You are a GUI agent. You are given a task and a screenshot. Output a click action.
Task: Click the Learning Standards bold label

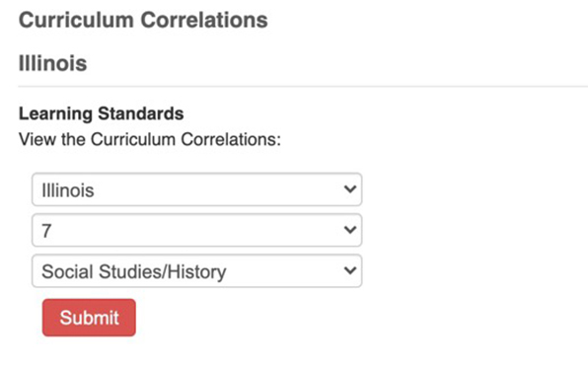pos(102,113)
